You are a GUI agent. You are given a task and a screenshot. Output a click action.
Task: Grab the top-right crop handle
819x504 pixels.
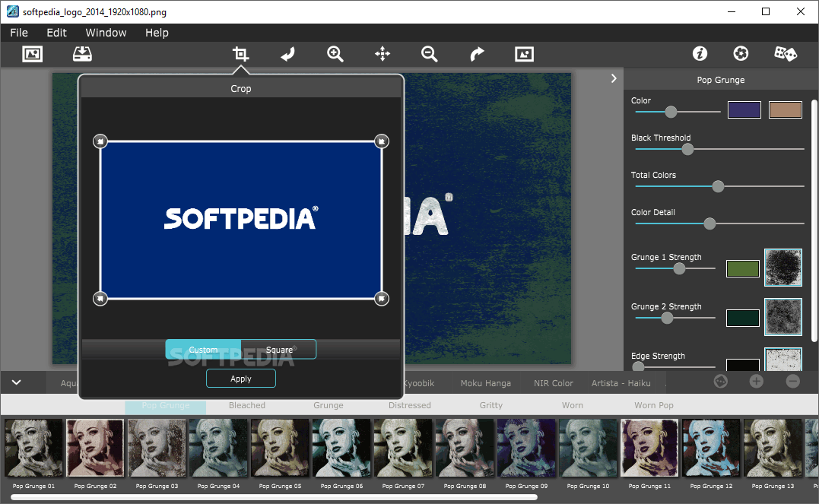pyautogui.click(x=382, y=141)
